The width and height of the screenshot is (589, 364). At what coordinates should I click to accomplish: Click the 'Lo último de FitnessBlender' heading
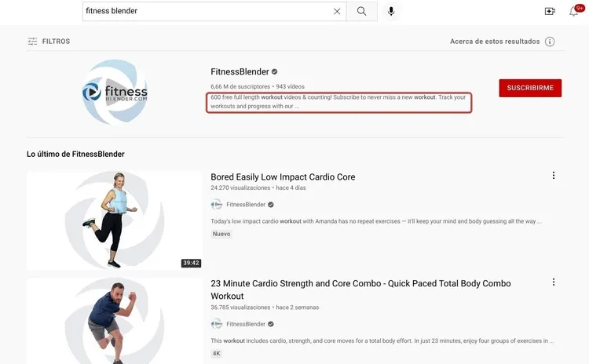(x=75, y=154)
